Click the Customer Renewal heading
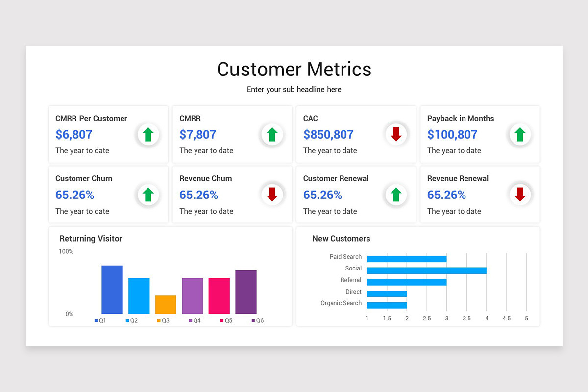 (336, 178)
